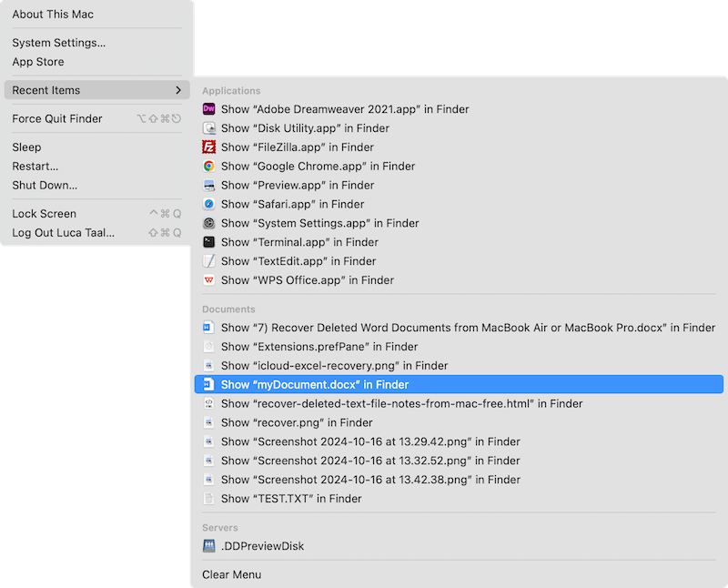728x588 pixels.
Task: Click the System Settings gear icon
Action: 208,223
